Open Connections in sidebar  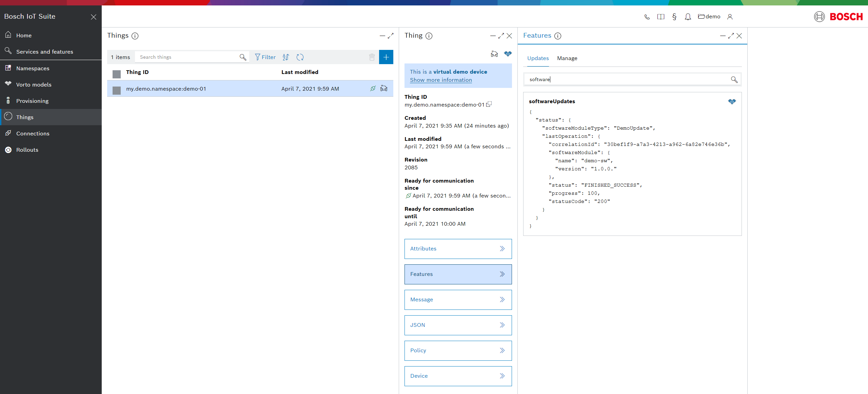[51, 133]
